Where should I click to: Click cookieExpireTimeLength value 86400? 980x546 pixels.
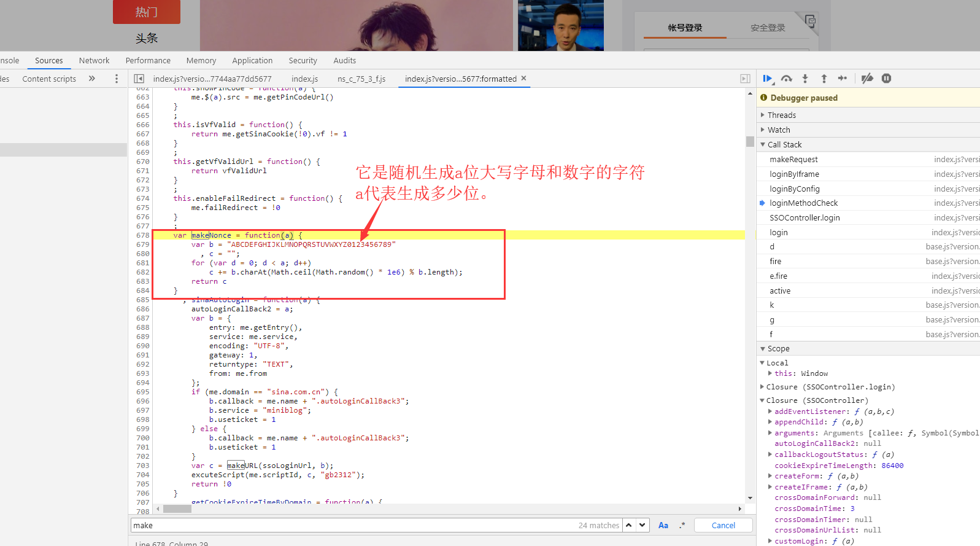[892, 466]
